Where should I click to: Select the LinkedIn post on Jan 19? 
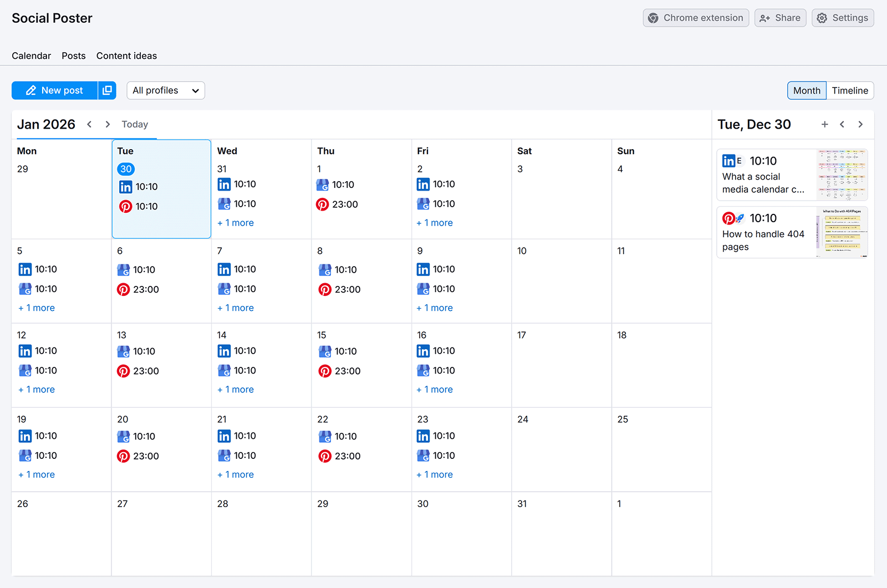[37, 436]
